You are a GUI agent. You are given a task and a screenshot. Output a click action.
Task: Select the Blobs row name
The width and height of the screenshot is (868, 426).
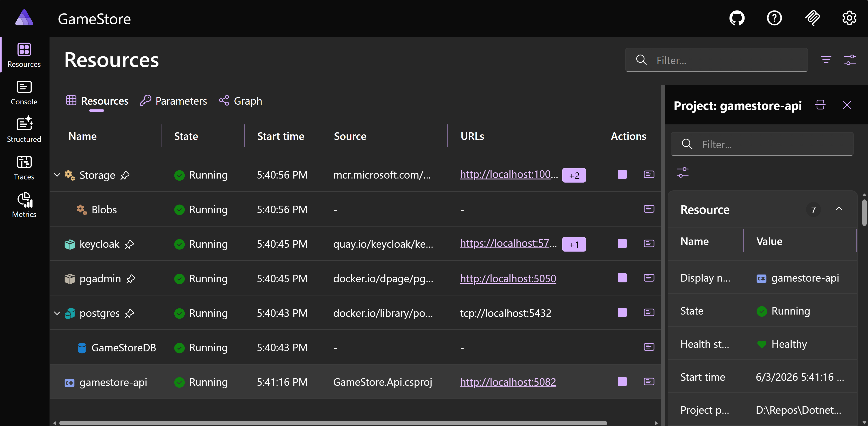point(104,210)
